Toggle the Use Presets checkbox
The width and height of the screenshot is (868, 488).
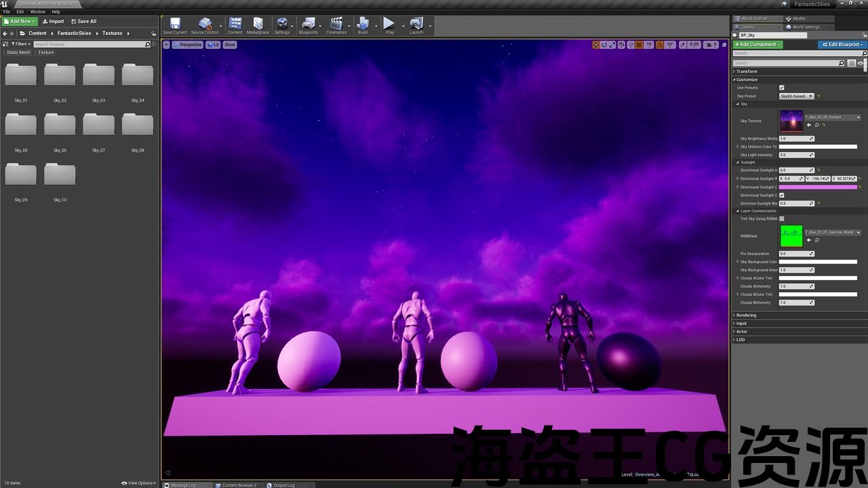782,87
